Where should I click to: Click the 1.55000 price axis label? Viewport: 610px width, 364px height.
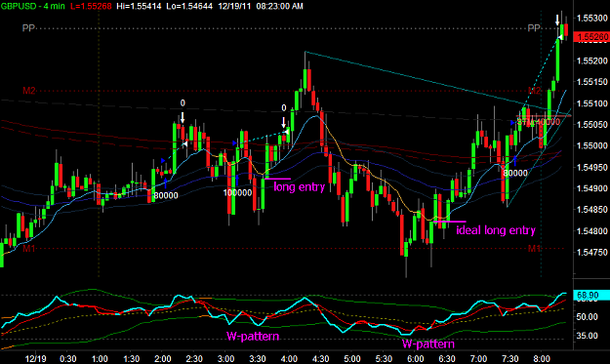[x=592, y=145]
